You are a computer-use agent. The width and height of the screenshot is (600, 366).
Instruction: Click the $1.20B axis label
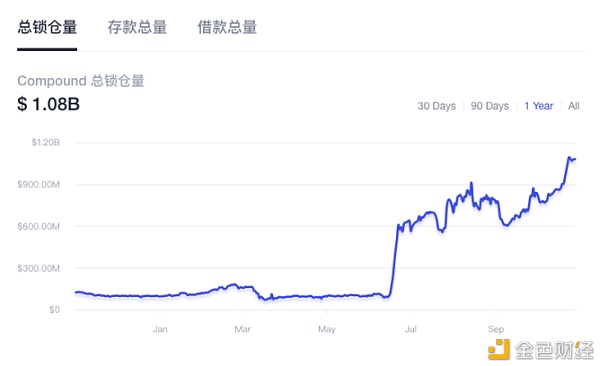click(46, 142)
